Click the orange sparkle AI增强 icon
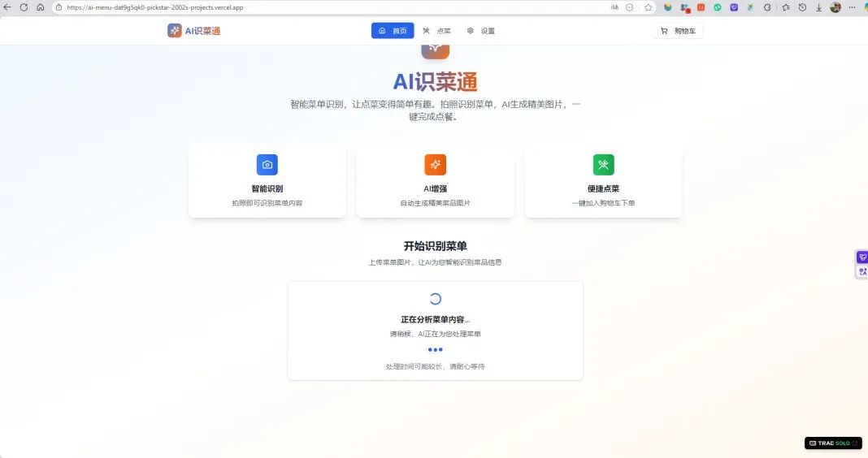The height and width of the screenshot is (458, 868). coord(435,165)
